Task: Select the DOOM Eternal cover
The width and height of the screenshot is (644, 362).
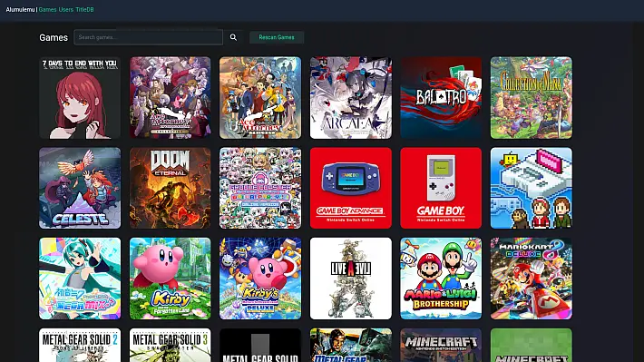Action: coord(170,188)
